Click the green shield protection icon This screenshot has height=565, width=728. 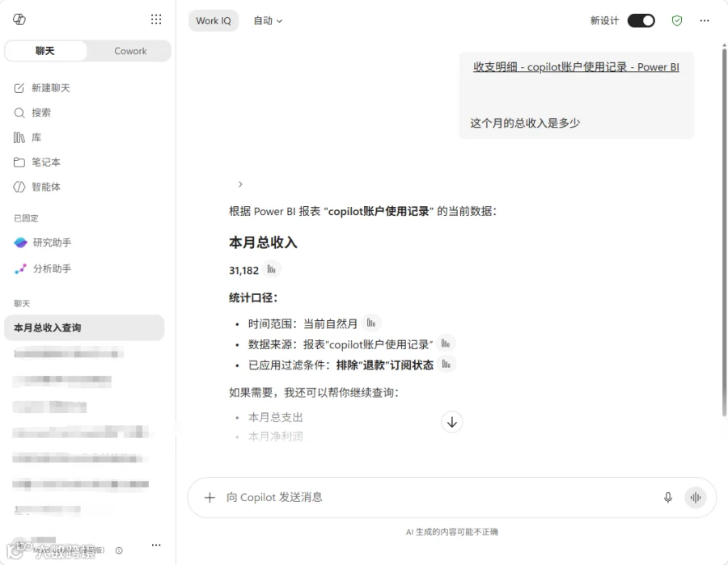(x=677, y=20)
